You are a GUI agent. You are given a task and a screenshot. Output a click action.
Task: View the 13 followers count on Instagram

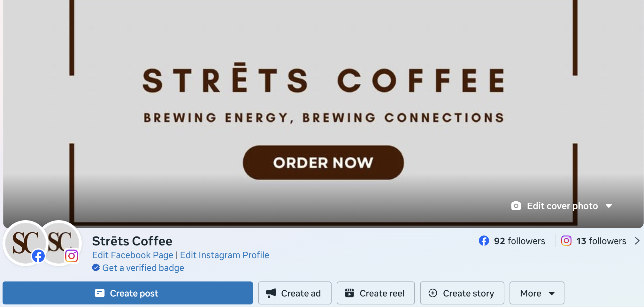pyautogui.click(x=601, y=241)
